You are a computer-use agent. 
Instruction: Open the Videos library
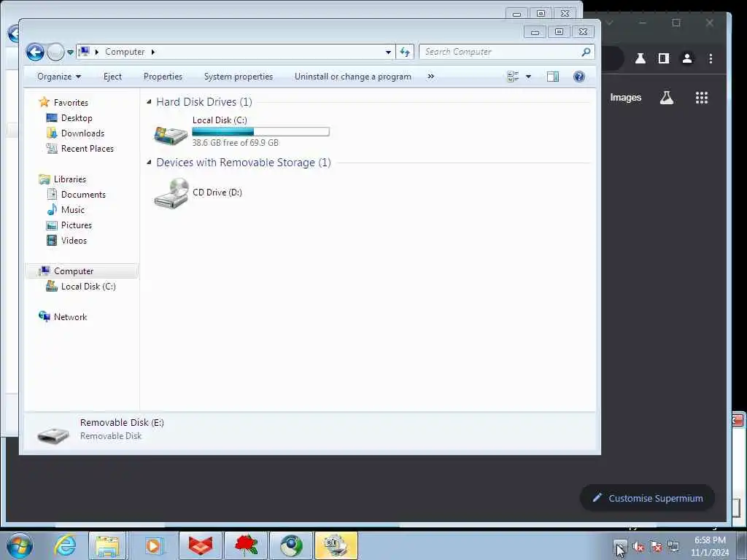74,241
